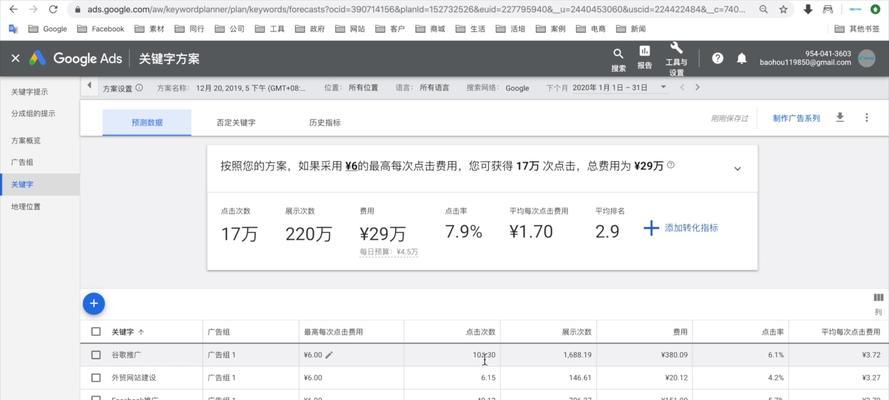889x400 pixels.
Task: Click the 谷歌推广 keyword cell
Action: [126, 355]
